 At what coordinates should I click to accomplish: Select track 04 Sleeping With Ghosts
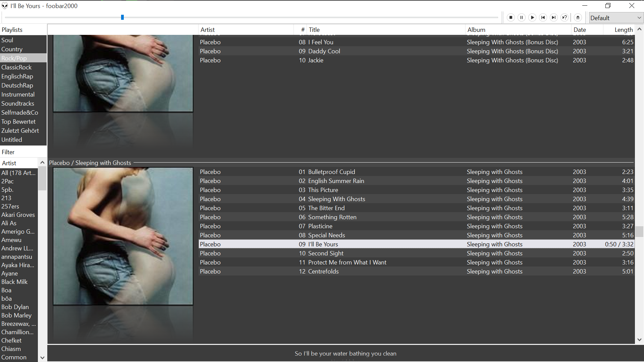(416, 199)
